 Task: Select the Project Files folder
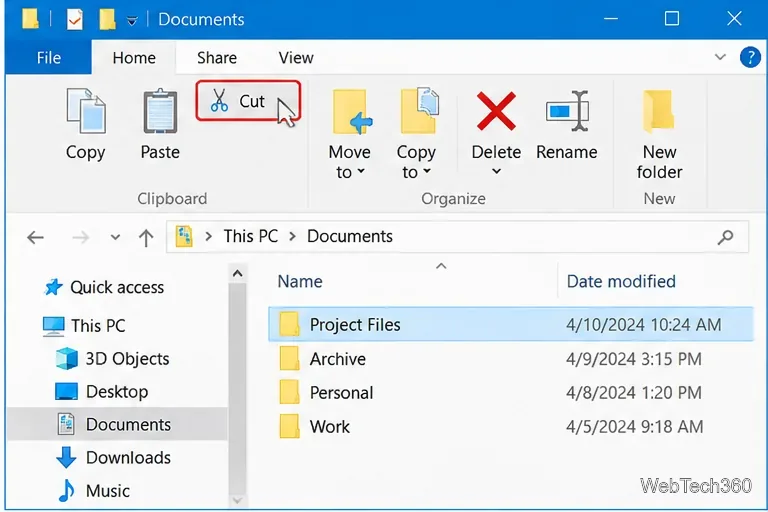[x=510, y=324]
